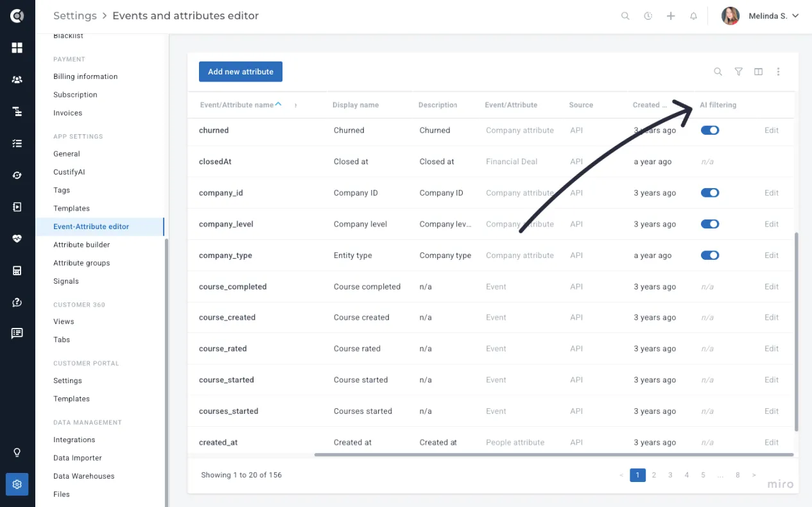This screenshot has height=507, width=812.
Task: Go to next page with pagination arrow
Action: (754, 476)
